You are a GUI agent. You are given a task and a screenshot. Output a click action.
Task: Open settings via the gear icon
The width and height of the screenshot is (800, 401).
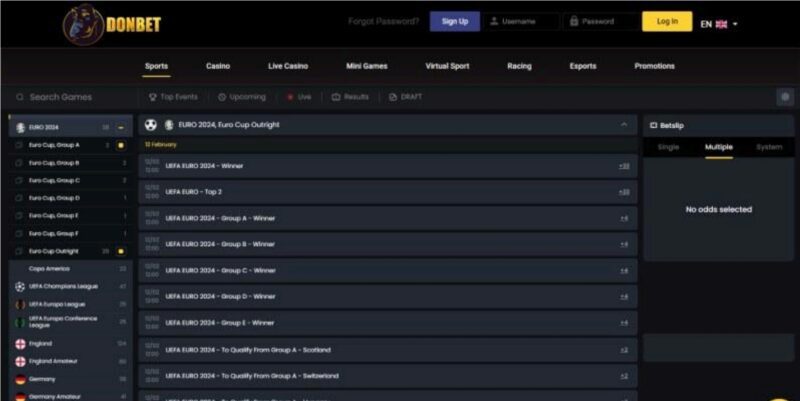tap(785, 97)
